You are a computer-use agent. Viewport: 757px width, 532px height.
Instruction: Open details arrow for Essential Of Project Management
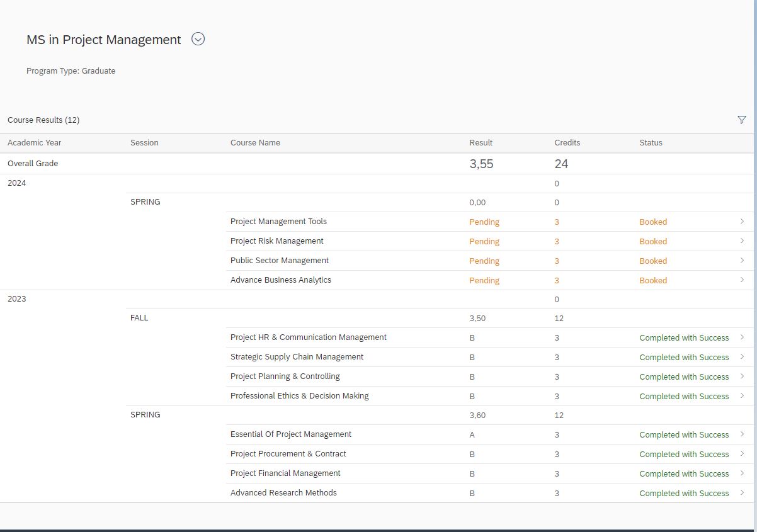point(742,434)
